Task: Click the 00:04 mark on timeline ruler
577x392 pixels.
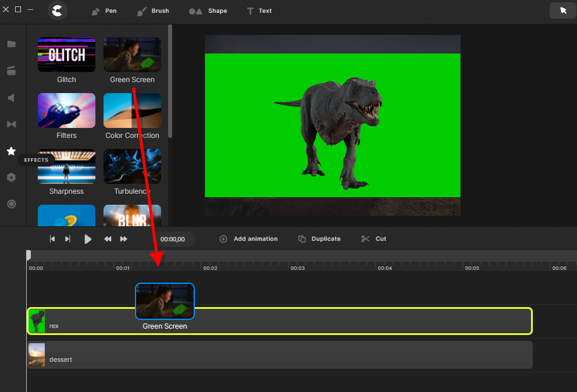Action: point(384,268)
